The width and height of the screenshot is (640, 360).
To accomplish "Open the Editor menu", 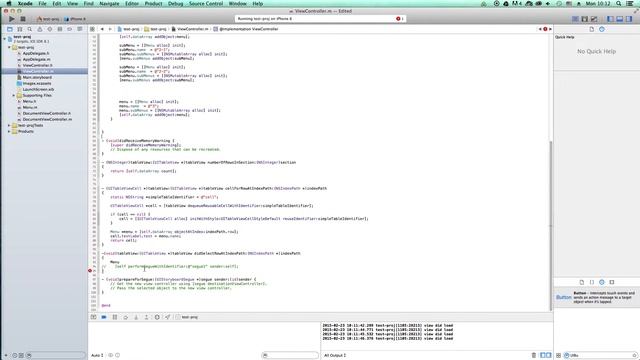I will point(132,4).
